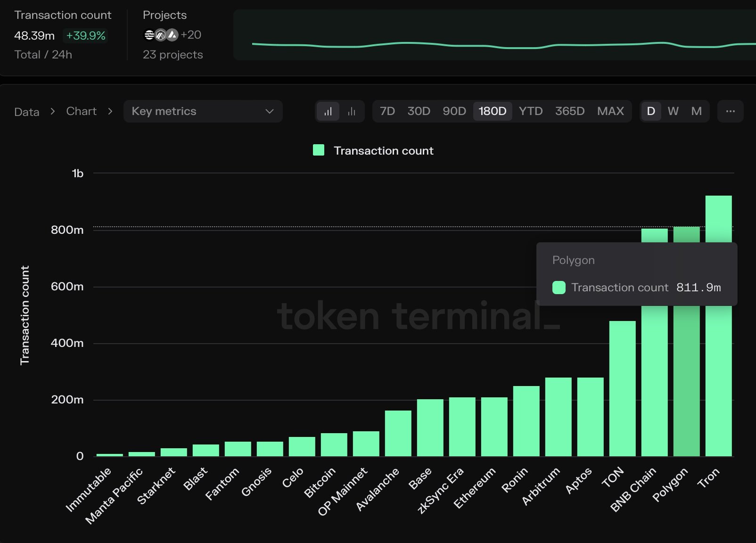The height and width of the screenshot is (543, 756).
Task: Click the Ethereum bar
Action: coord(494,427)
